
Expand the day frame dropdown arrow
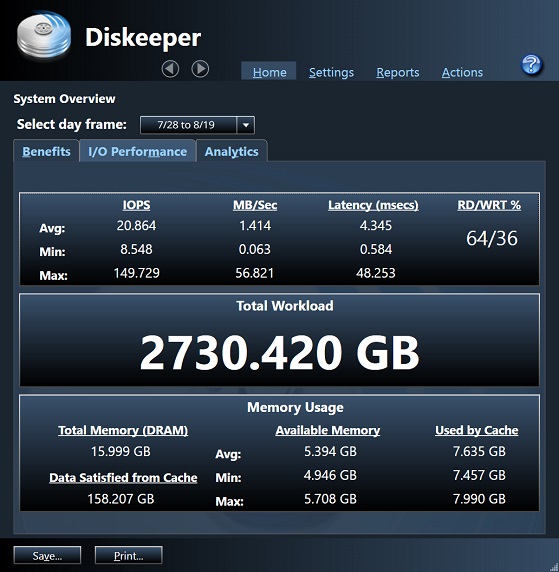coord(246,125)
